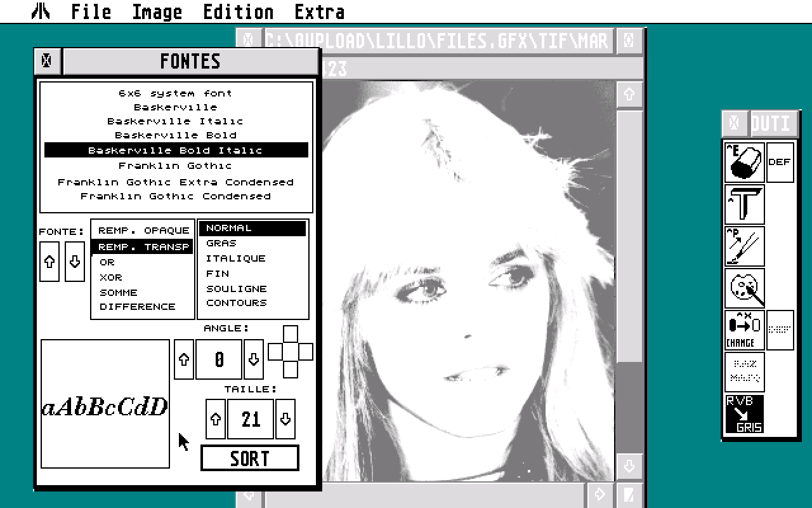Click the Atari logo menu
812x508 pixels.
[x=41, y=11]
